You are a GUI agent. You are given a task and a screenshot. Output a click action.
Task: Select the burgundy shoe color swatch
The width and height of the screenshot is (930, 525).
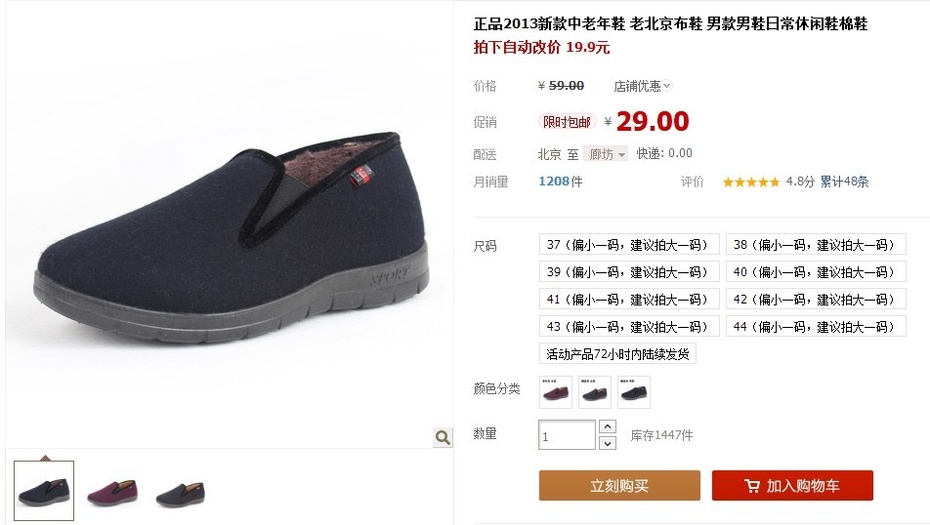point(556,392)
